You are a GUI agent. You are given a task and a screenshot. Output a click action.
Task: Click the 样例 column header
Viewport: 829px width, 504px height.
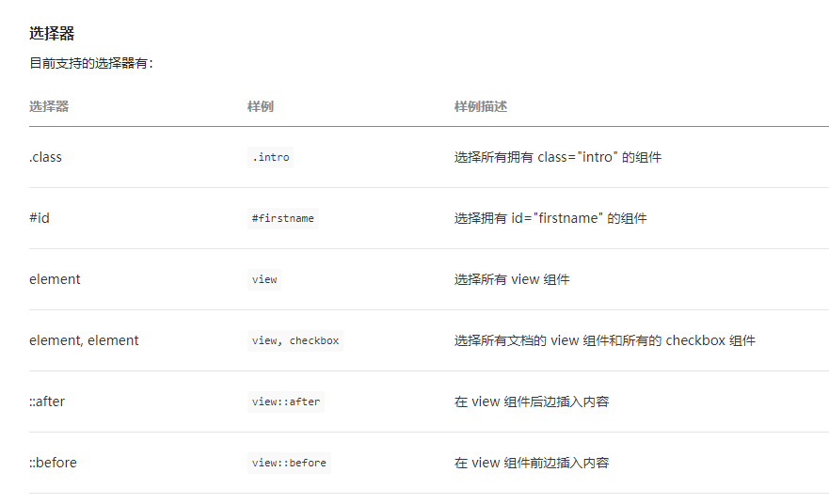click(x=261, y=106)
